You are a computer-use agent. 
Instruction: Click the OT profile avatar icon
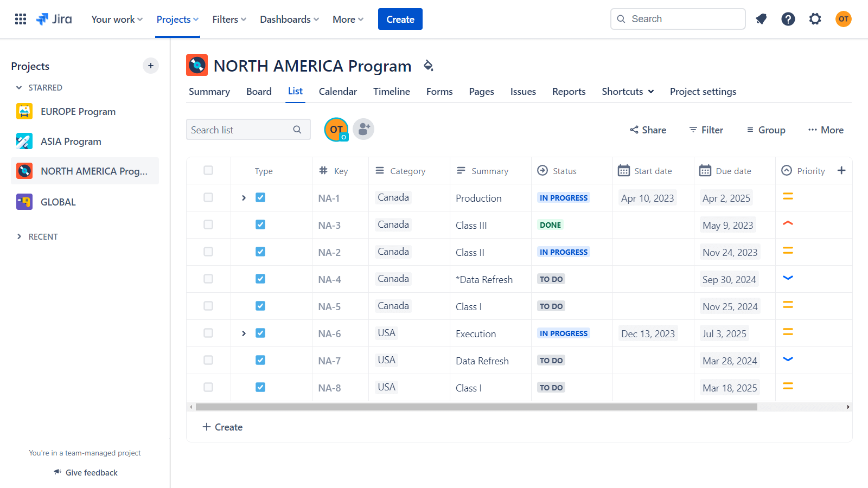pyautogui.click(x=843, y=19)
